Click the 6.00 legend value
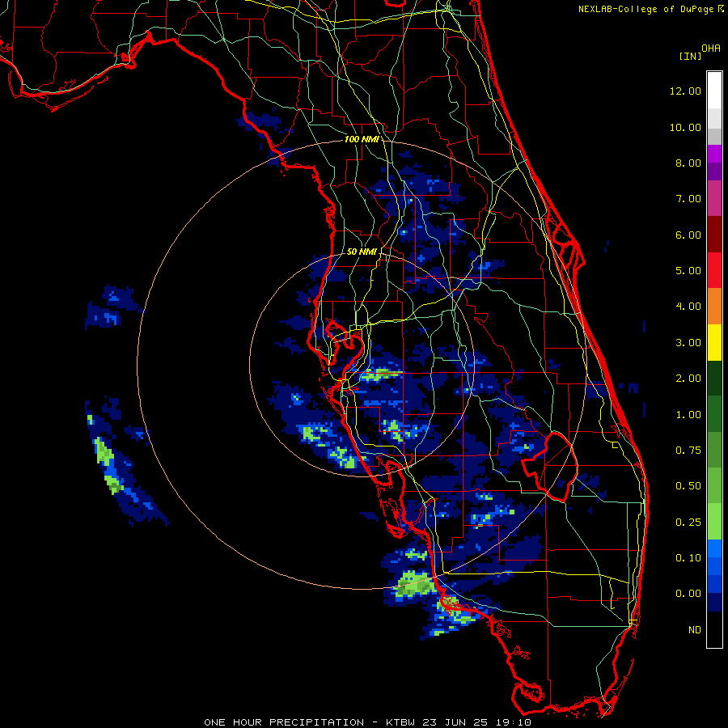This screenshot has width=728, height=728. [x=688, y=235]
